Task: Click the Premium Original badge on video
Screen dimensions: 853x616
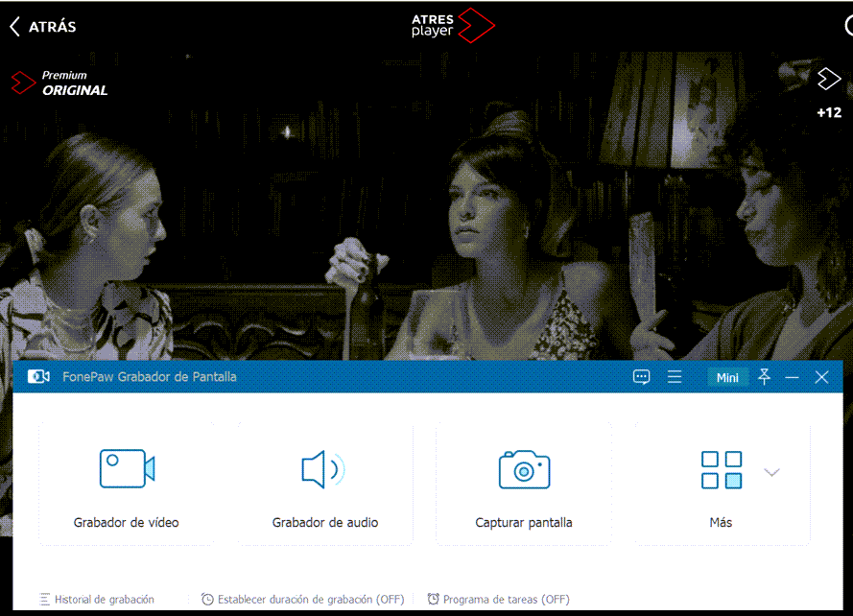Action: coord(59,83)
